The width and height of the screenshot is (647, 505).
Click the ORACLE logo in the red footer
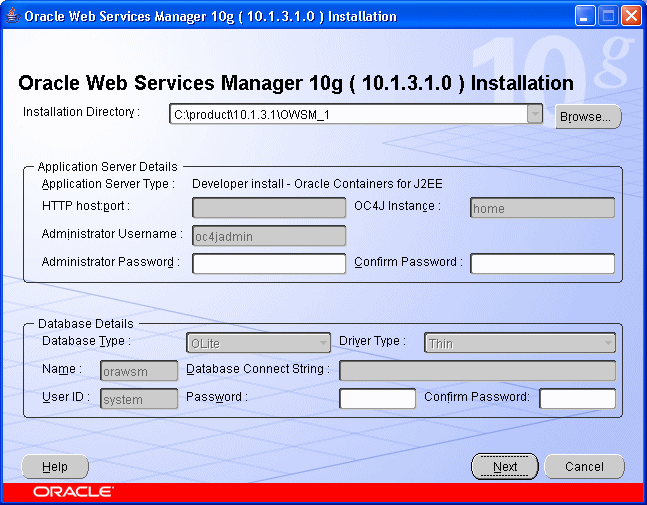(x=73, y=492)
